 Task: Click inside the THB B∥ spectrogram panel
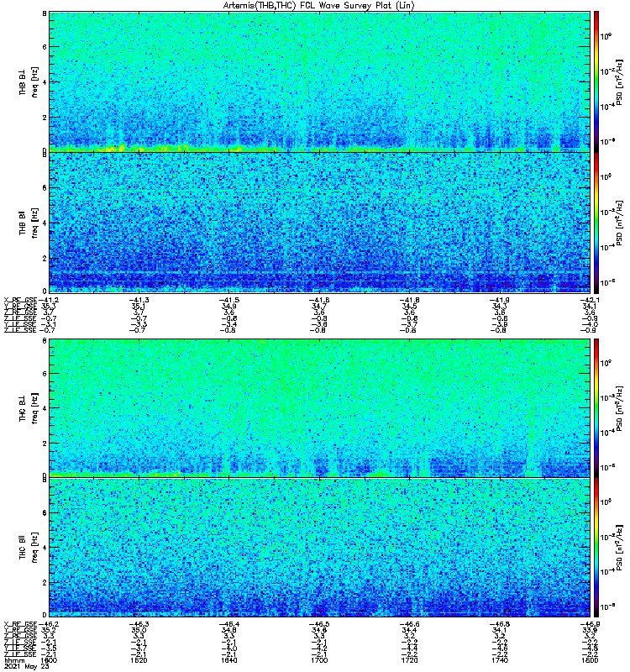tap(320, 223)
